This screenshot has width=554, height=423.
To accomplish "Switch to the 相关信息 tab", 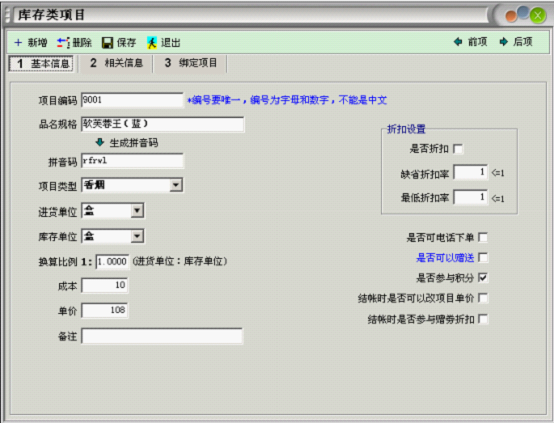I will click(117, 63).
